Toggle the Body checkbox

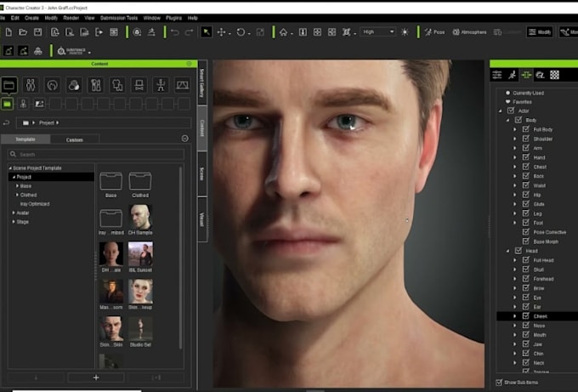coord(518,120)
